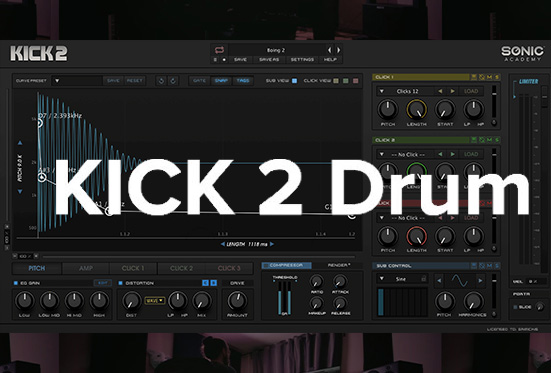Switch to the Compressor tab
The height and width of the screenshot is (373, 551).
[287, 265]
